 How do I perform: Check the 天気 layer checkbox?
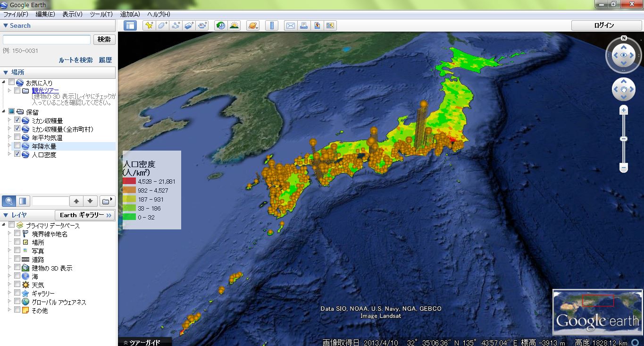pos(17,285)
